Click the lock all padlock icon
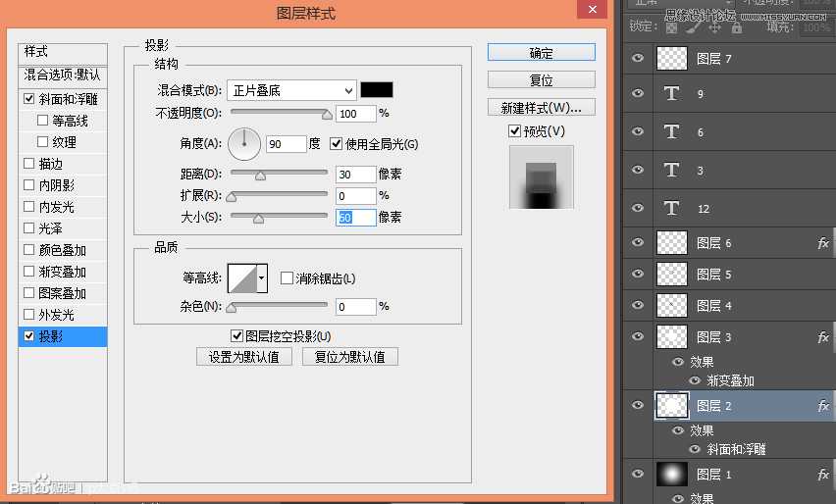The width and height of the screenshot is (836, 504). point(737,26)
